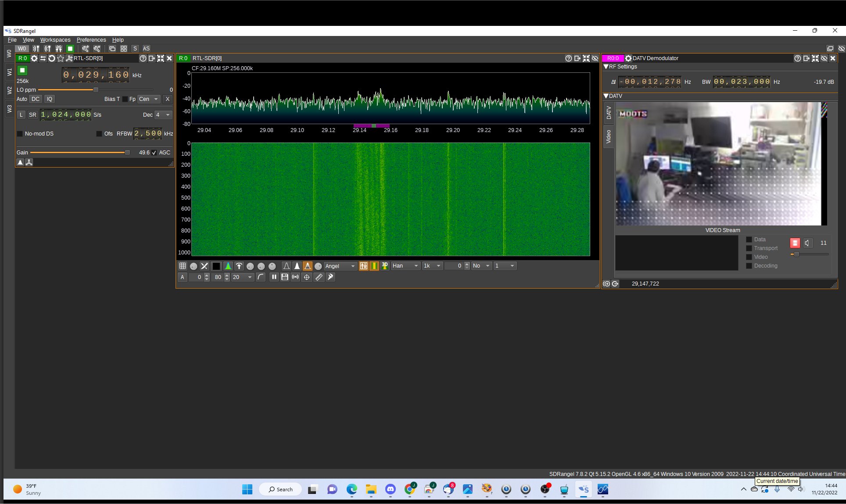Viewport: 846px width, 504px height.
Task: Adjust the DATV audio volume slider
Action: (x=810, y=254)
